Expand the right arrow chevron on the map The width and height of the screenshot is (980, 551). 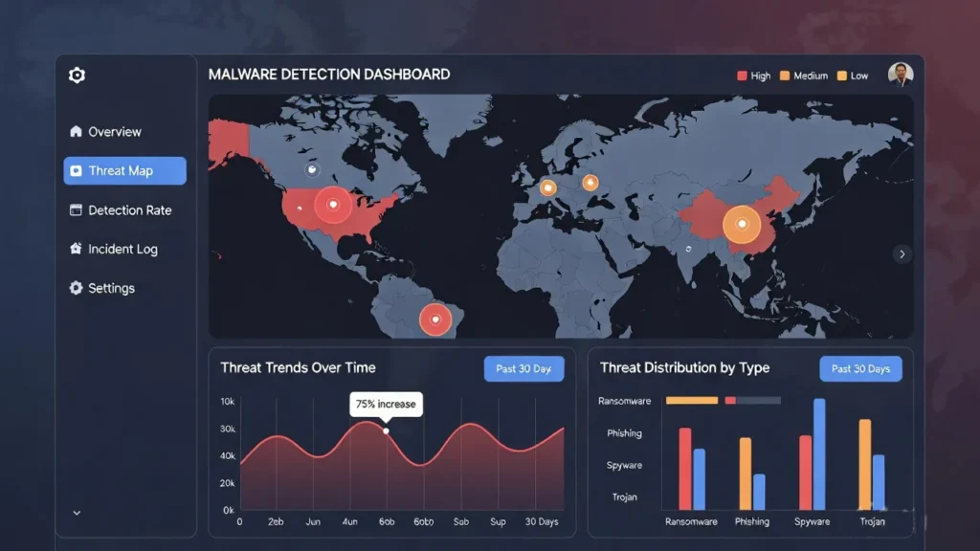(902, 253)
